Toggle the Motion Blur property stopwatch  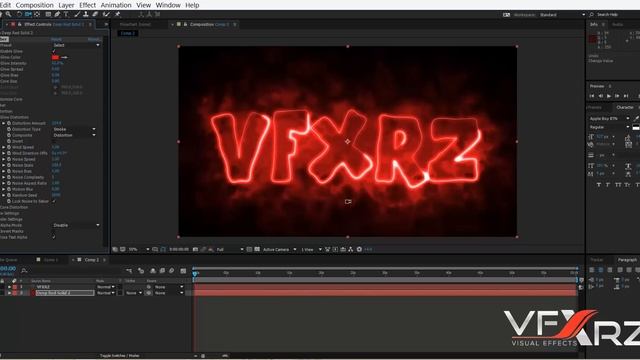[x=9, y=189]
